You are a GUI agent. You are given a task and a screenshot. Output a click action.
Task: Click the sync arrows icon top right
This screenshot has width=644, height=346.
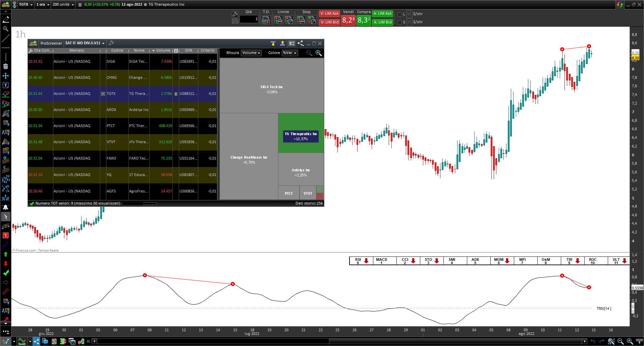620,4
